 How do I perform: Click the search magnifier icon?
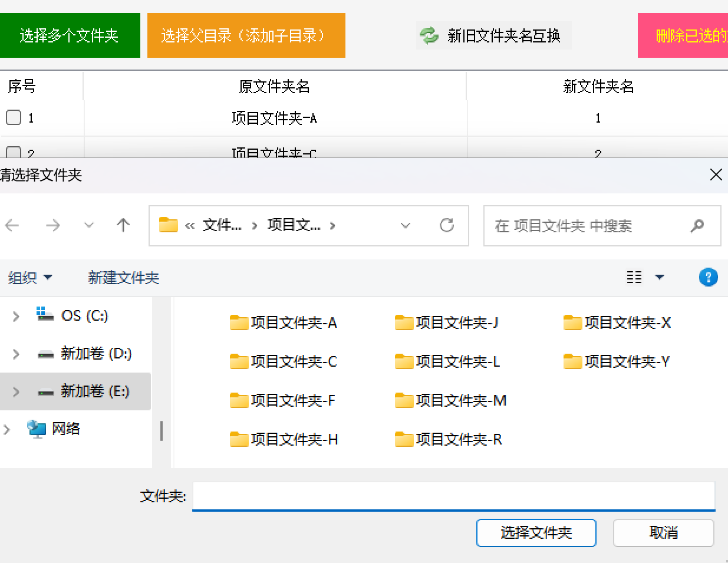[698, 226]
